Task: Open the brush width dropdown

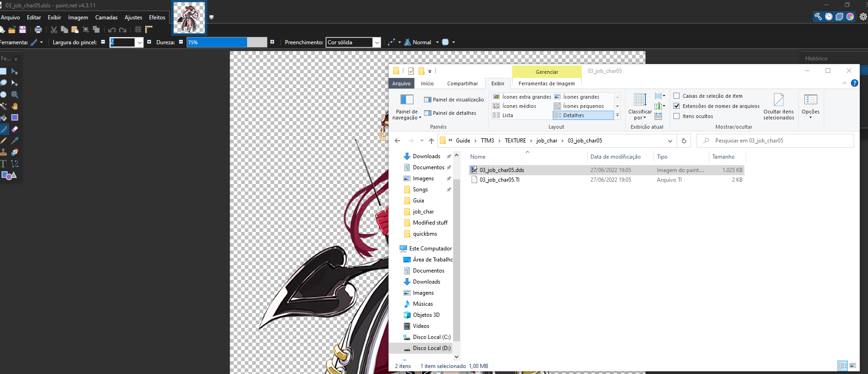Action: point(139,42)
